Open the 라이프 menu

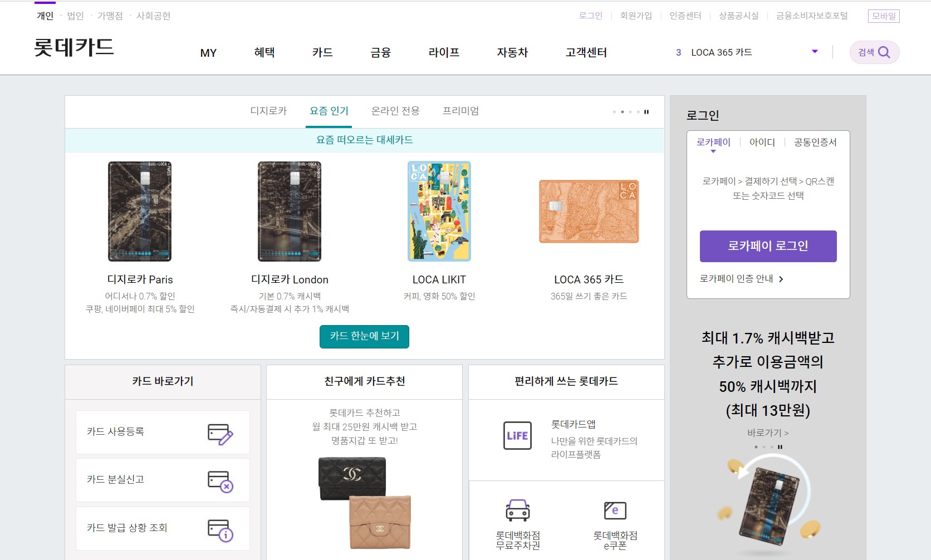[444, 52]
